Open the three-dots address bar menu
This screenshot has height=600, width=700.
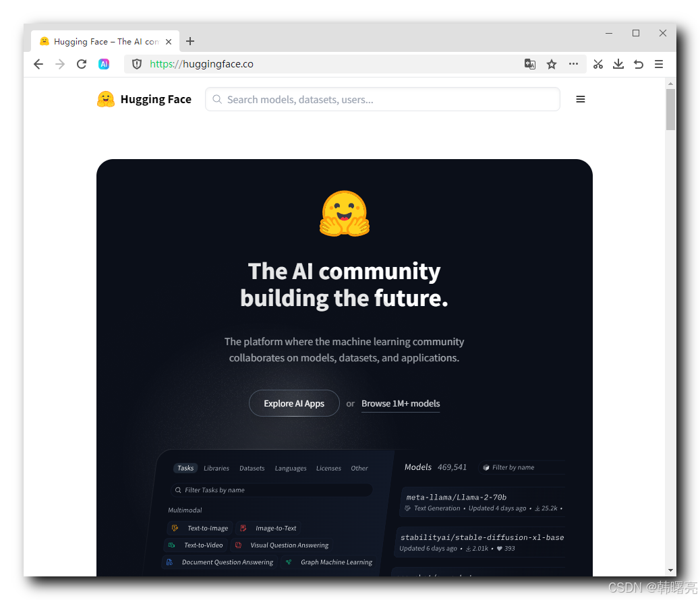[573, 64]
